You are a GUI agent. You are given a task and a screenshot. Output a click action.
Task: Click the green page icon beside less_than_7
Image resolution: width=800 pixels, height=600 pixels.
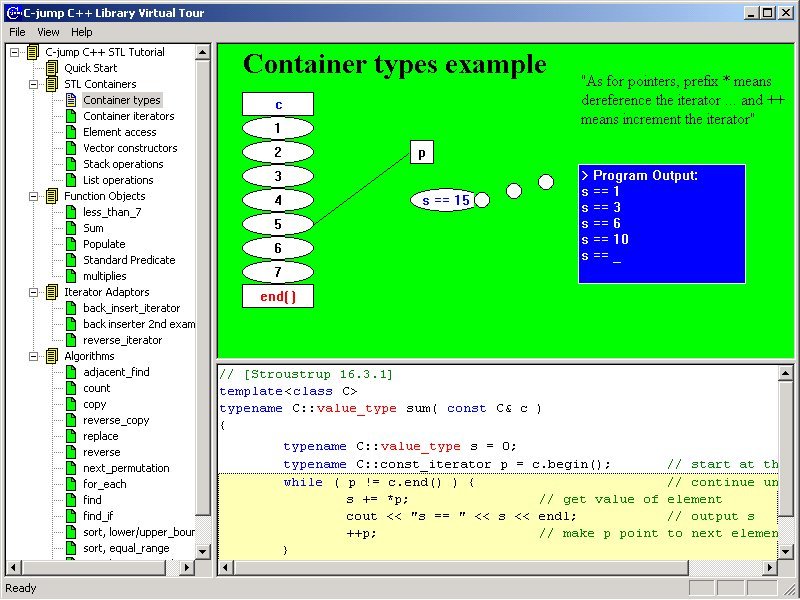(71, 212)
